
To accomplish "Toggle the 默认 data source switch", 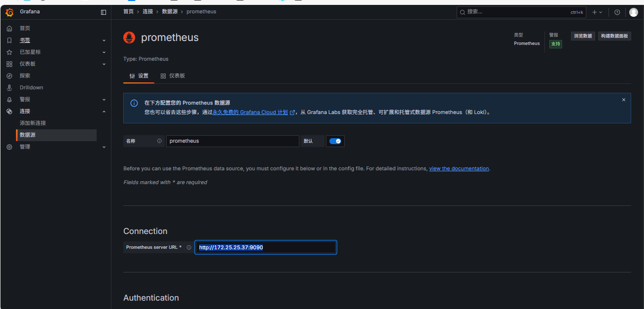I will pos(335,141).
